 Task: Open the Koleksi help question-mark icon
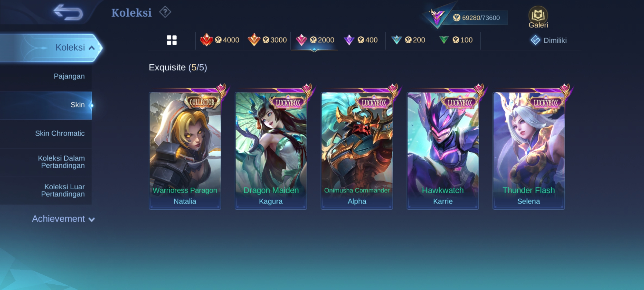[x=165, y=12]
